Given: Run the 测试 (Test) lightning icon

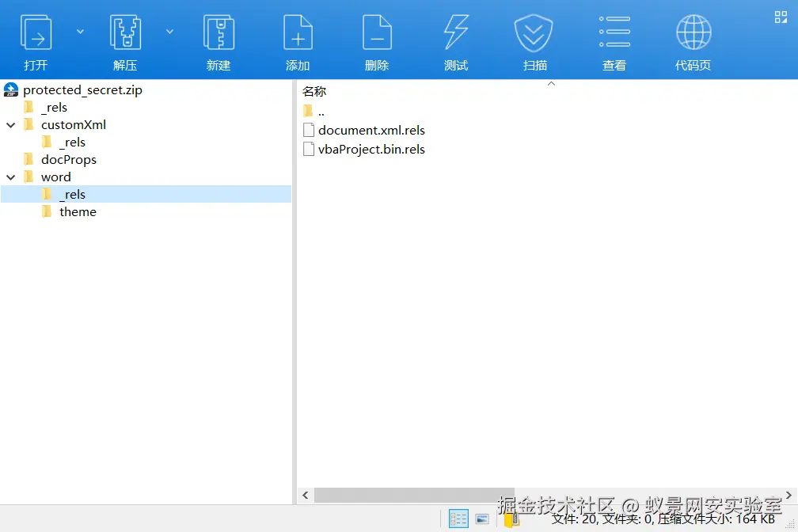Looking at the screenshot, I should coord(456,32).
